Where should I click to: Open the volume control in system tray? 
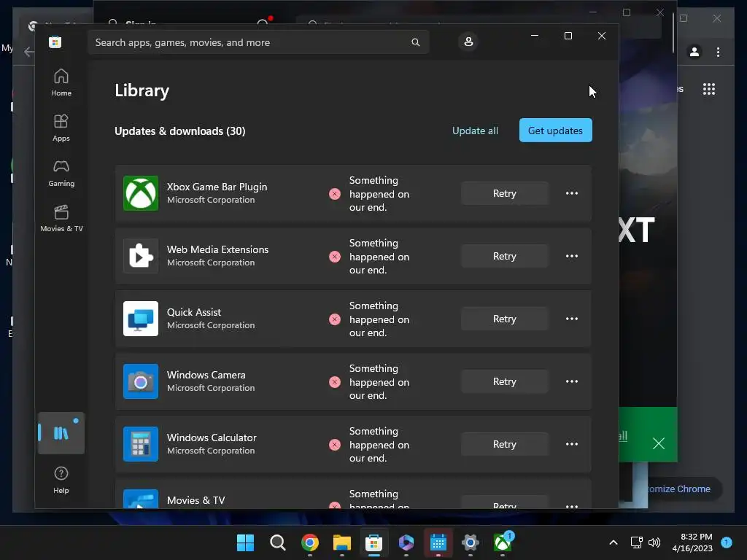click(654, 542)
